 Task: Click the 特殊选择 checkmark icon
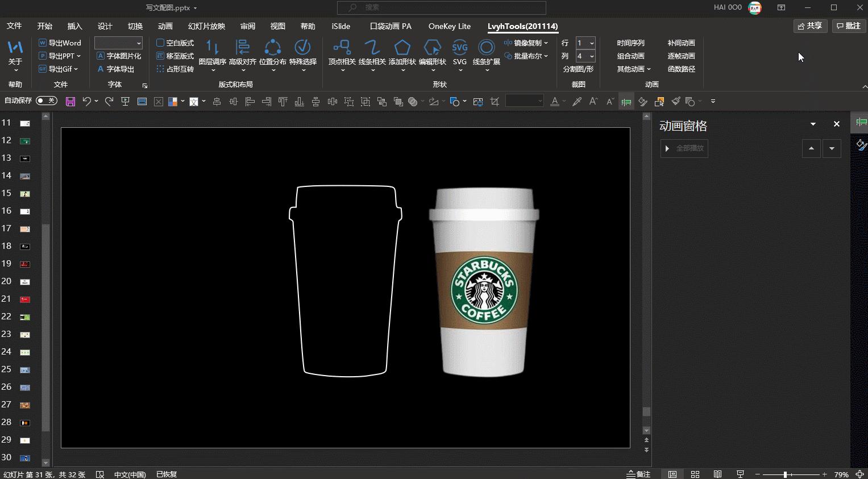302,48
